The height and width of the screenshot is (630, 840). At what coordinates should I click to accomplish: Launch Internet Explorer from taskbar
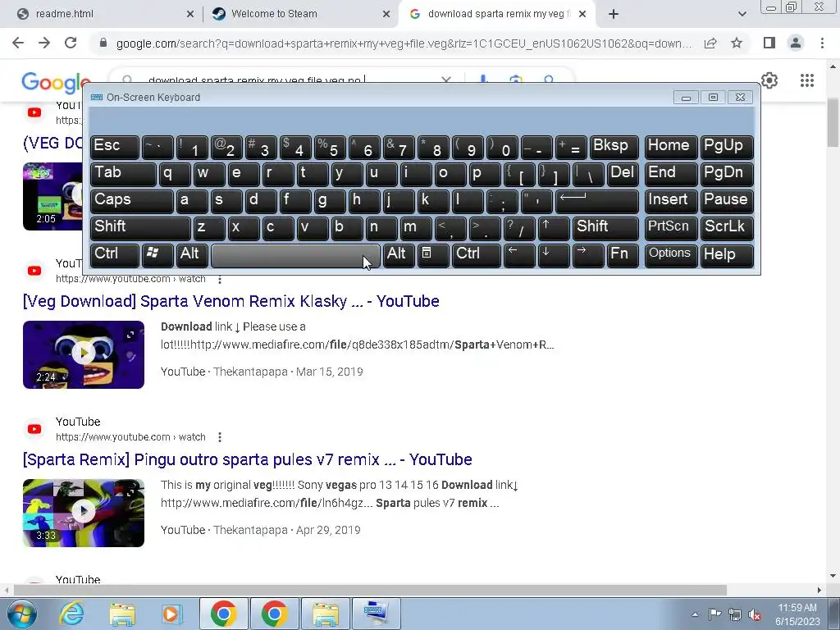point(71,614)
